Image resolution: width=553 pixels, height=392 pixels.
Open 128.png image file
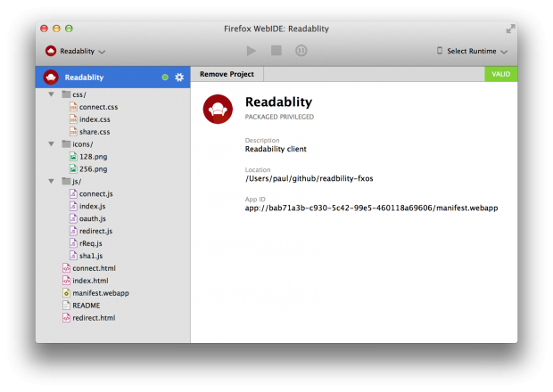click(93, 157)
